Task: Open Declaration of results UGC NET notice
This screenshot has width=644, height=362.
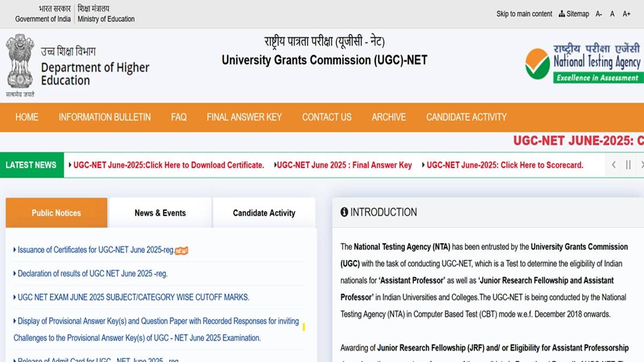Action: pyautogui.click(x=92, y=274)
